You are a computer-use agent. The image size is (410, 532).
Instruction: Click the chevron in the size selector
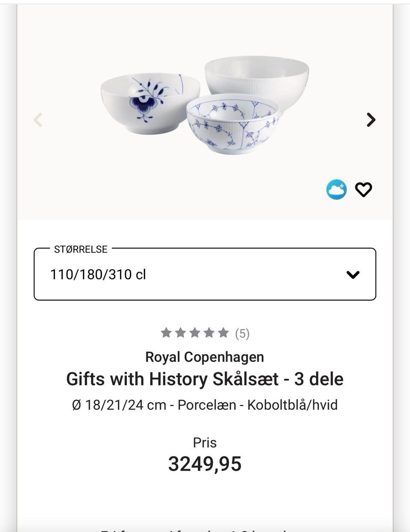[x=353, y=275]
